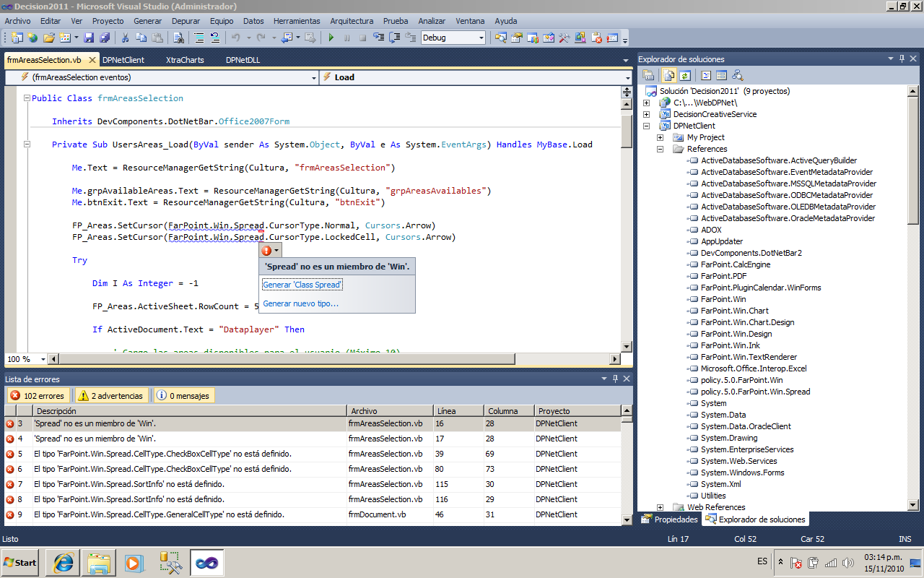
Task: Toggle the 0 mensajes filter
Action: coord(183,396)
